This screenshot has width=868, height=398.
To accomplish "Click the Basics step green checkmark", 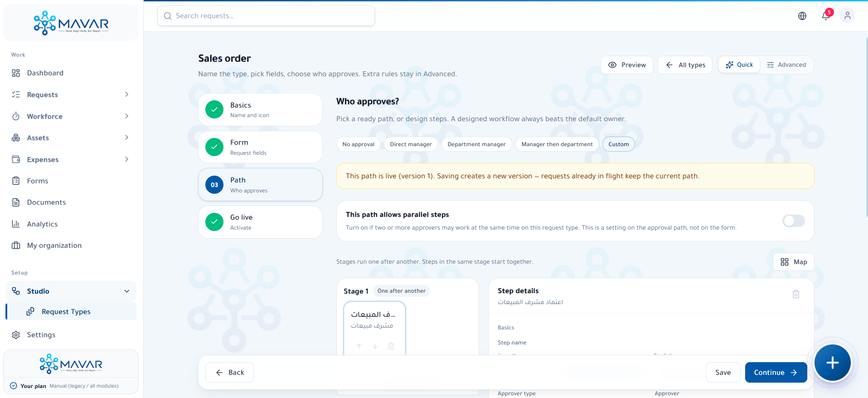I will click(x=214, y=109).
